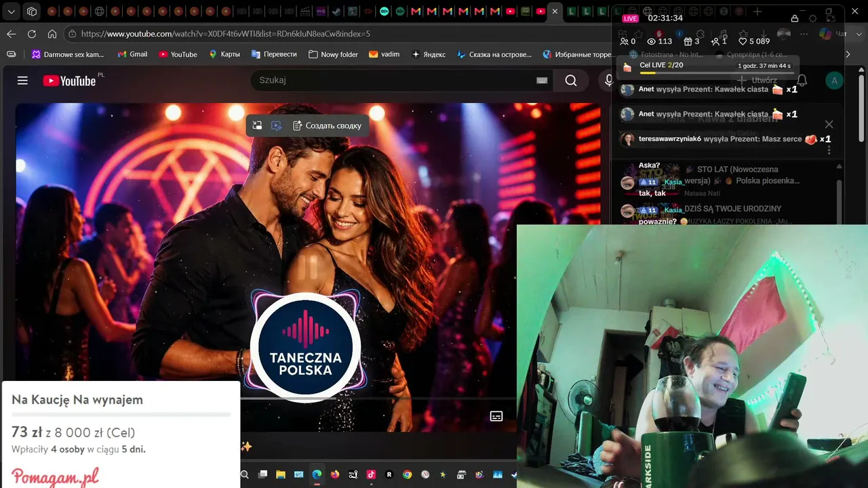Open Task View on the taskbar

262,474
